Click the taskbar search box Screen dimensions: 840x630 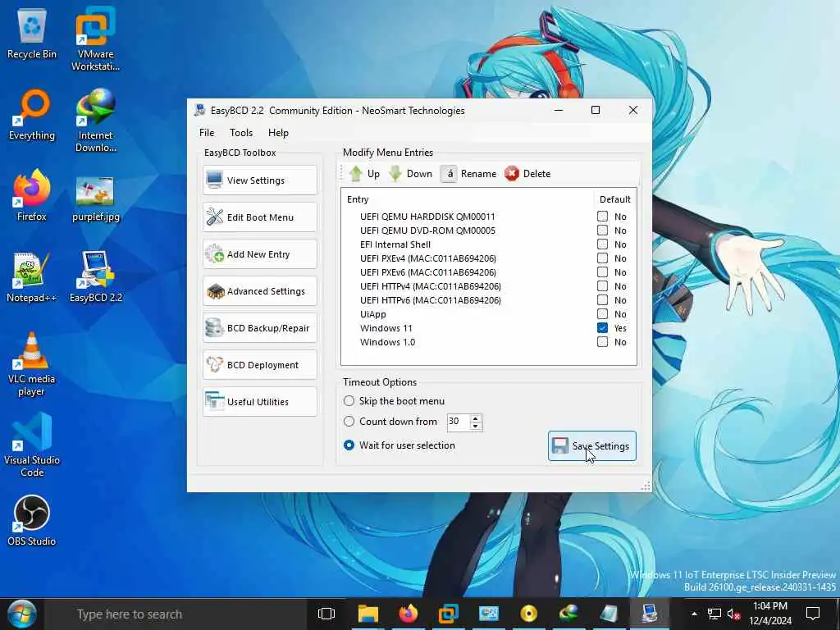tap(176, 614)
